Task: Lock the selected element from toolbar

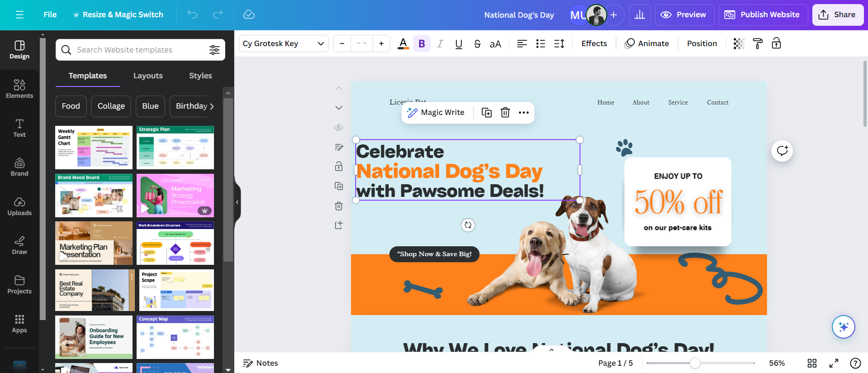Action: click(x=776, y=43)
